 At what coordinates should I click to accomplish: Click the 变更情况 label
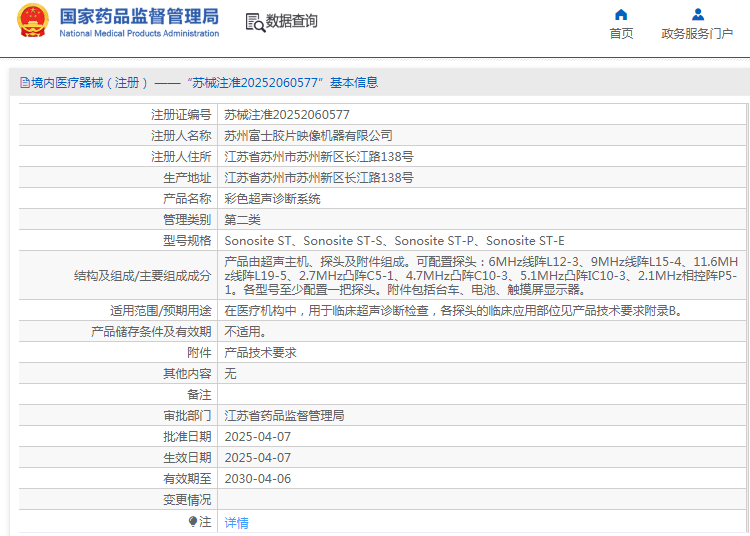tap(187, 500)
